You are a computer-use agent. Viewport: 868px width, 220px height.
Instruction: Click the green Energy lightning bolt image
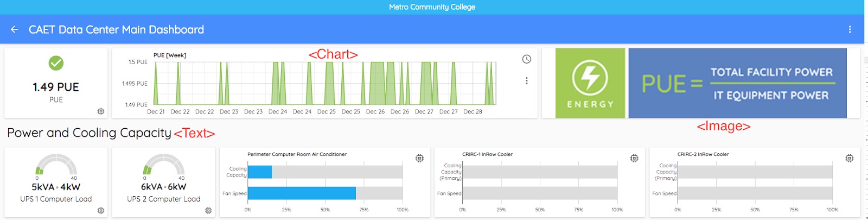pyautogui.click(x=590, y=83)
